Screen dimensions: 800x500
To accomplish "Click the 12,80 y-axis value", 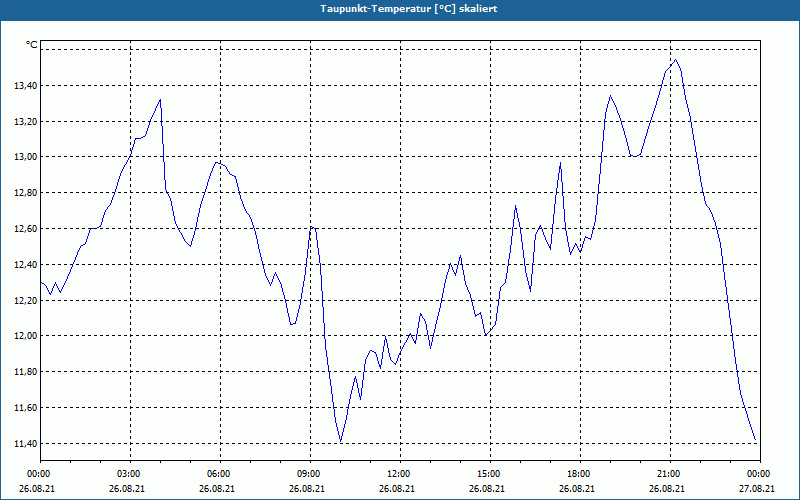I will (25, 193).
